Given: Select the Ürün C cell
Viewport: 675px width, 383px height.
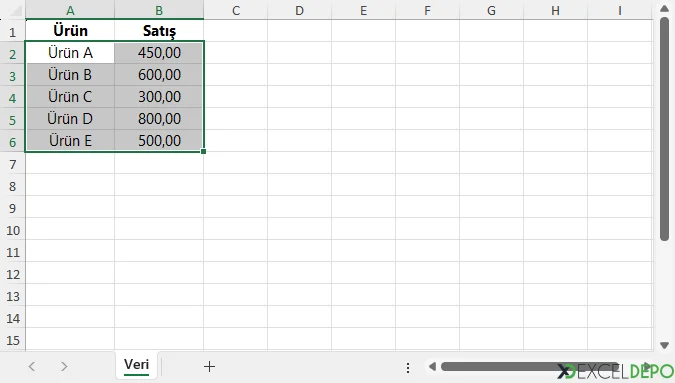Looking at the screenshot, I should (70, 97).
